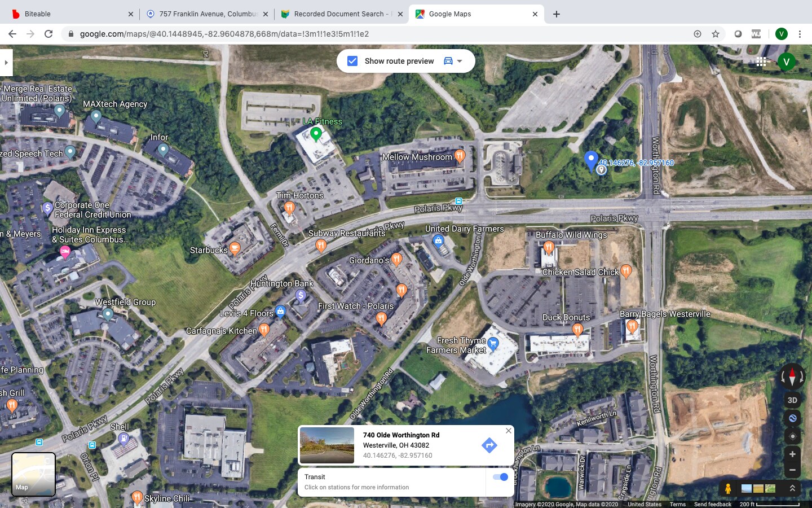812x508 pixels.
Task: Uncheck Show route preview
Action: point(352,61)
